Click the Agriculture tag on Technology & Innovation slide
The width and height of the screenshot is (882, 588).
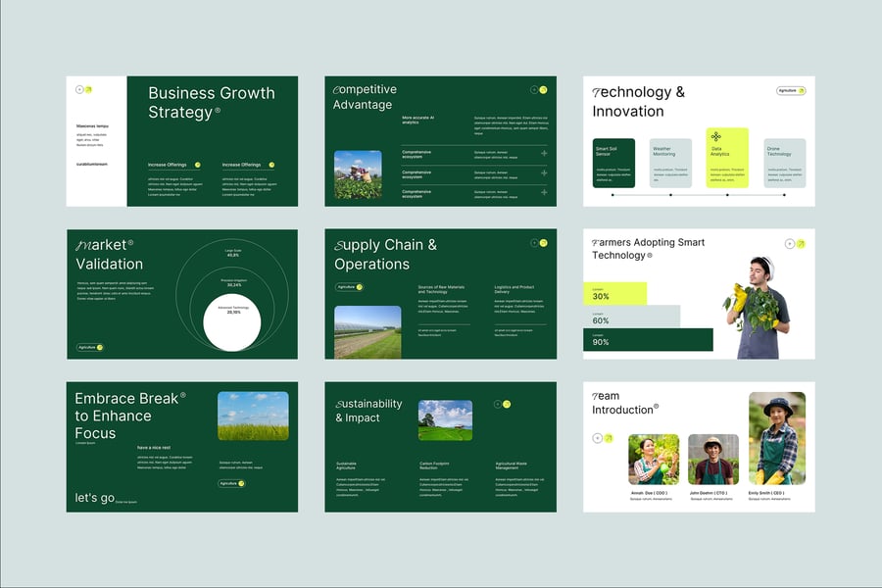pyautogui.click(x=791, y=90)
